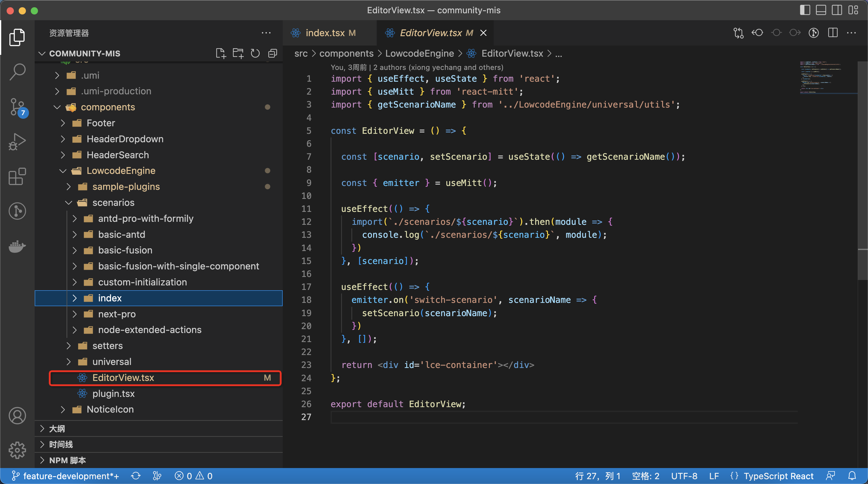The image size is (868, 484).
Task: Switch to the index.tsx tab
Action: 325,33
